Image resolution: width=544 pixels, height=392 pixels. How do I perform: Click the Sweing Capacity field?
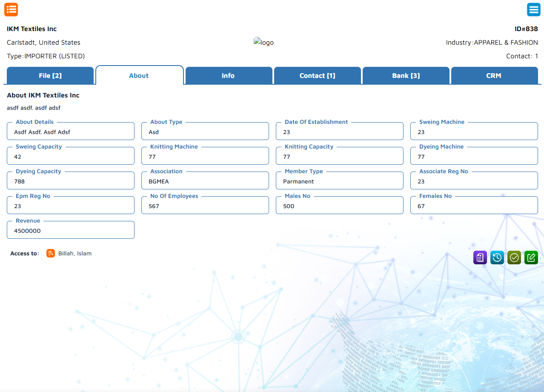(x=71, y=156)
